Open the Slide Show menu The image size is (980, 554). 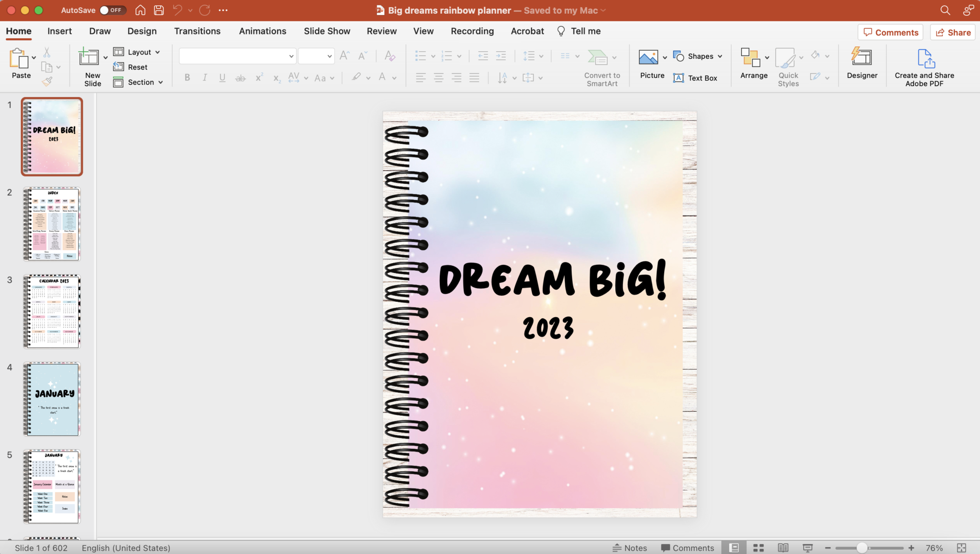coord(326,31)
